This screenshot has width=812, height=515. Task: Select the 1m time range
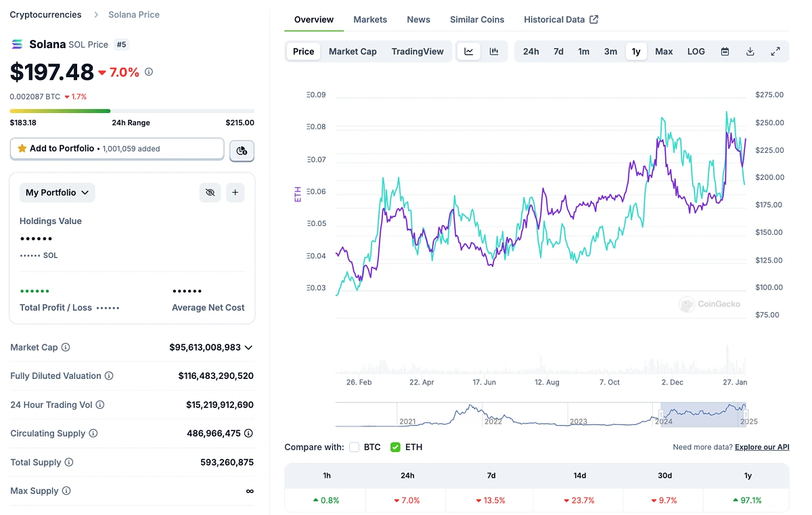coord(583,51)
